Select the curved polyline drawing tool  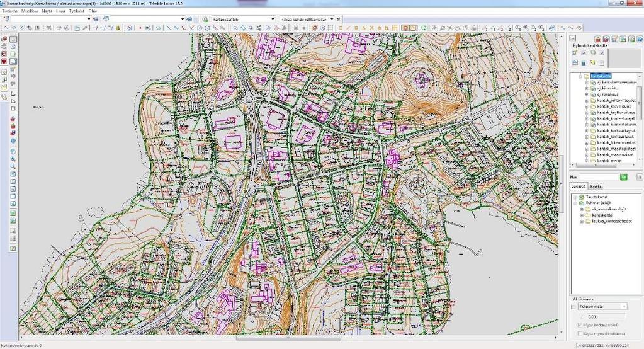click(176, 28)
